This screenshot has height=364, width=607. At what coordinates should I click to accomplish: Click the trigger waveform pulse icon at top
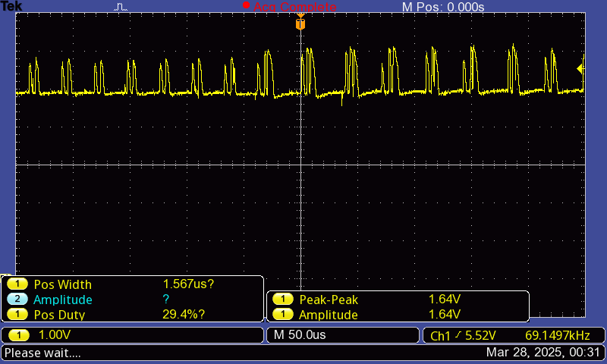point(121,7)
